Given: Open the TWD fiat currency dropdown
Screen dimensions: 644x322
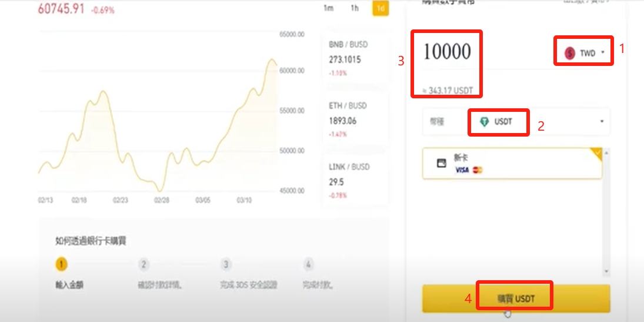Looking at the screenshot, I should point(583,52).
